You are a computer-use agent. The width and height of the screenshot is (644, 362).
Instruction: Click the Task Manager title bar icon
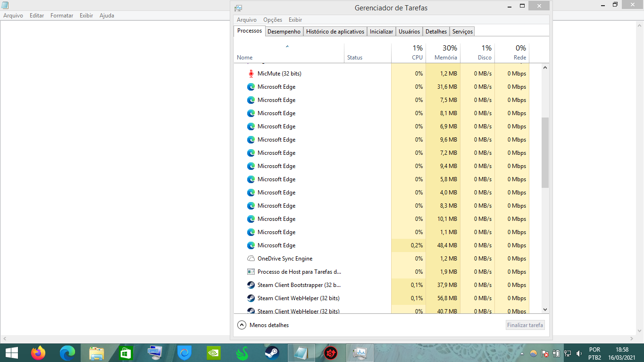click(238, 8)
